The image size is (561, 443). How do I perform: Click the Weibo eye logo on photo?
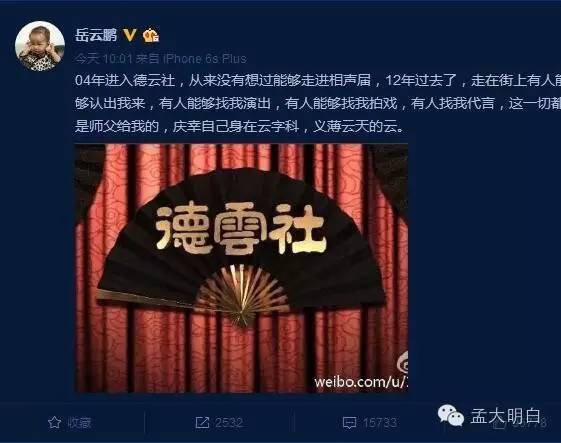coord(403,362)
